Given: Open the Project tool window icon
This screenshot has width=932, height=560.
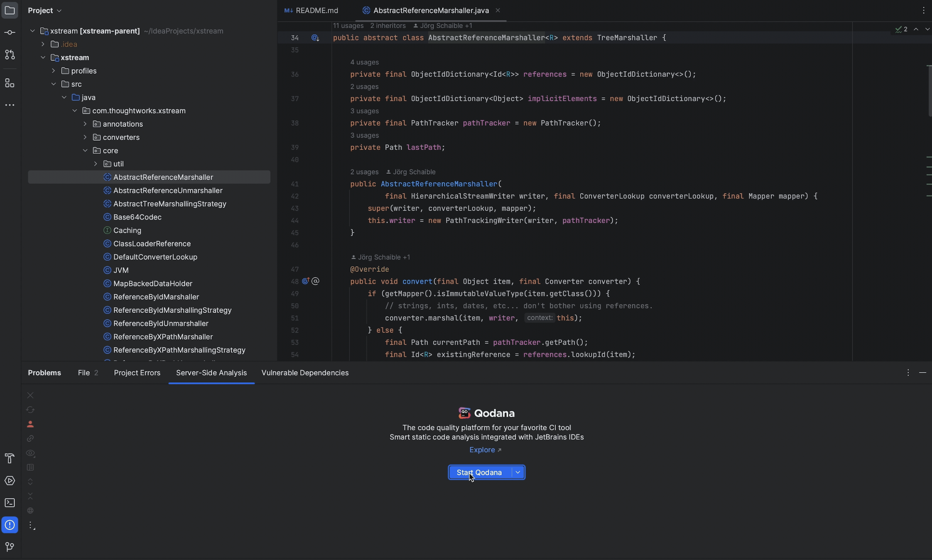Looking at the screenshot, I should click(10, 10).
